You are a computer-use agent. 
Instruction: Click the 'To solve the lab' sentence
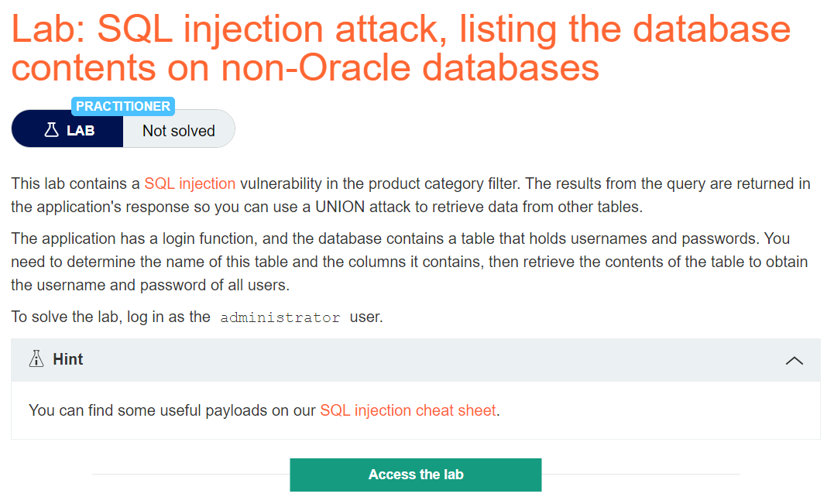pyautogui.click(x=197, y=317)
